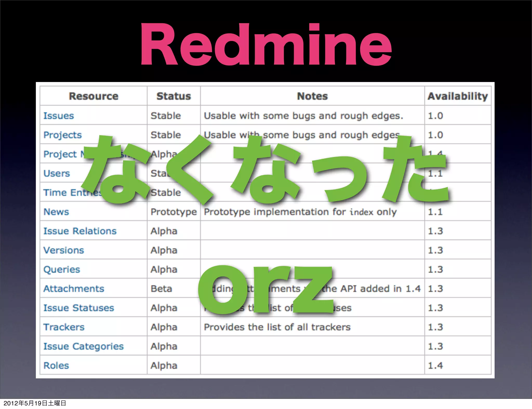Open the Trackers resource link
532x409 pixels.
click(64, 327)
